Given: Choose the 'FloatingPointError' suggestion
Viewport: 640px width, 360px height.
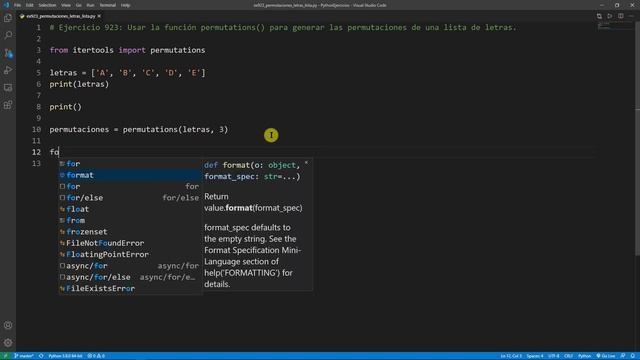Looking at the screenshot, I should tap(130, 254).
